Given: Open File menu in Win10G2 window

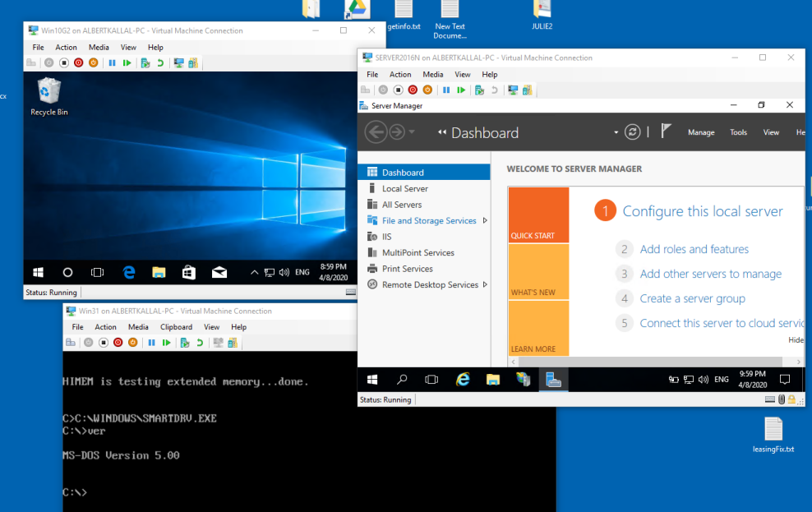Looking at the screenshot, I should (x=39, y=47).
